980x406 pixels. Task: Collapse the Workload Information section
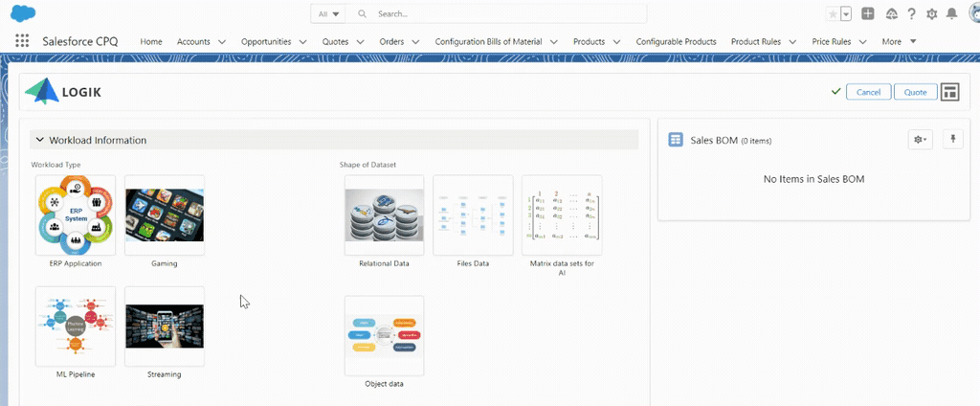40,140
